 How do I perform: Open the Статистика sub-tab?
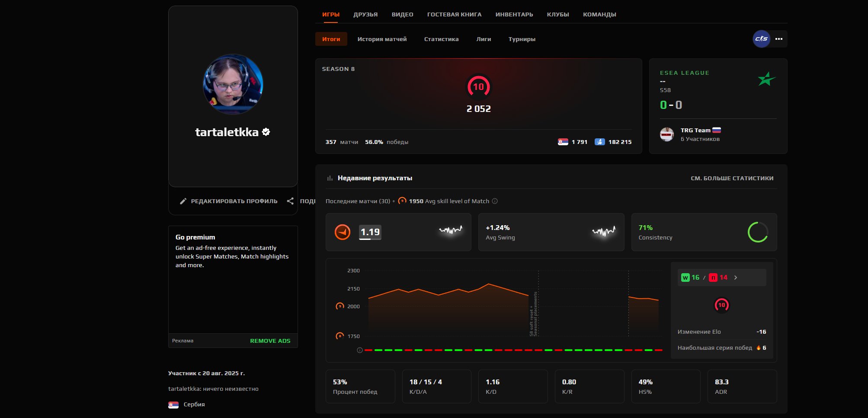pos(441,39)
